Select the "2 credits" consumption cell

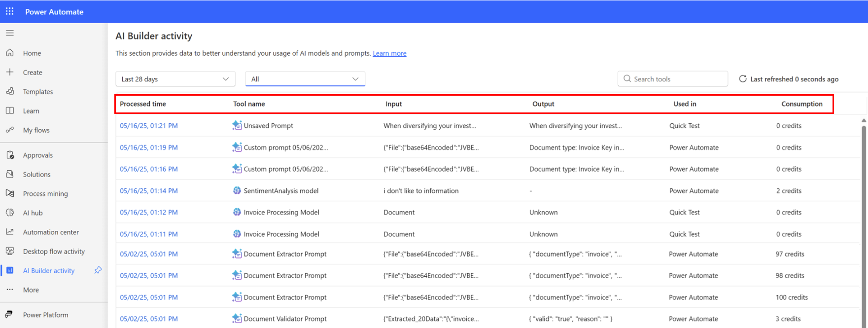pyautogui.click(x=789, y=191)
